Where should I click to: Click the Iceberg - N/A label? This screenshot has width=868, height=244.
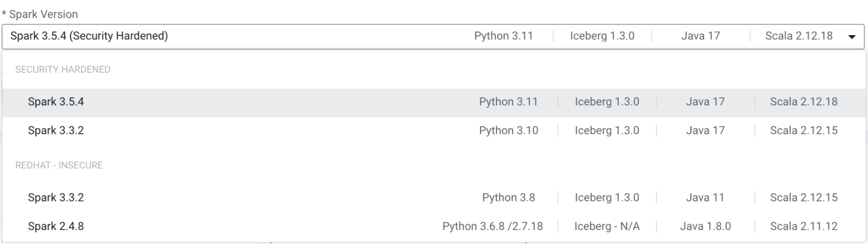607,226
